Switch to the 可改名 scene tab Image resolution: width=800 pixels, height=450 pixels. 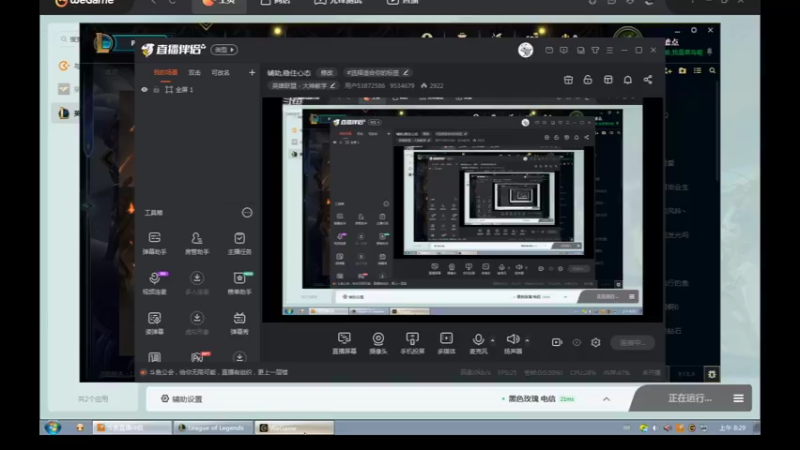point(220,72)
